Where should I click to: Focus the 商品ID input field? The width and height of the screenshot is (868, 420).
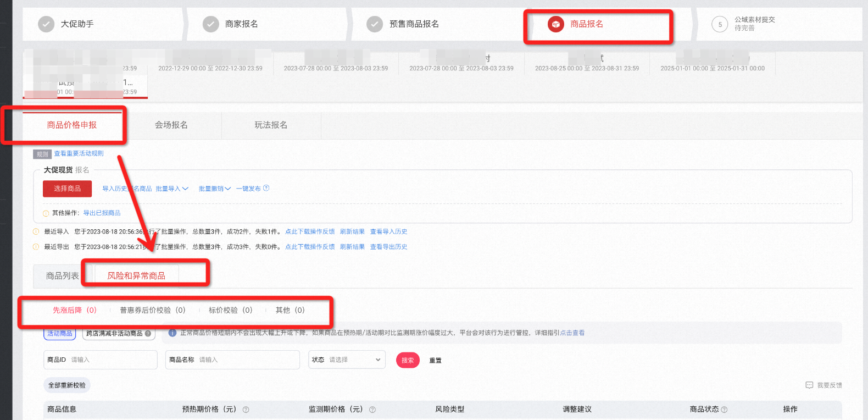(x=101, y=360)
